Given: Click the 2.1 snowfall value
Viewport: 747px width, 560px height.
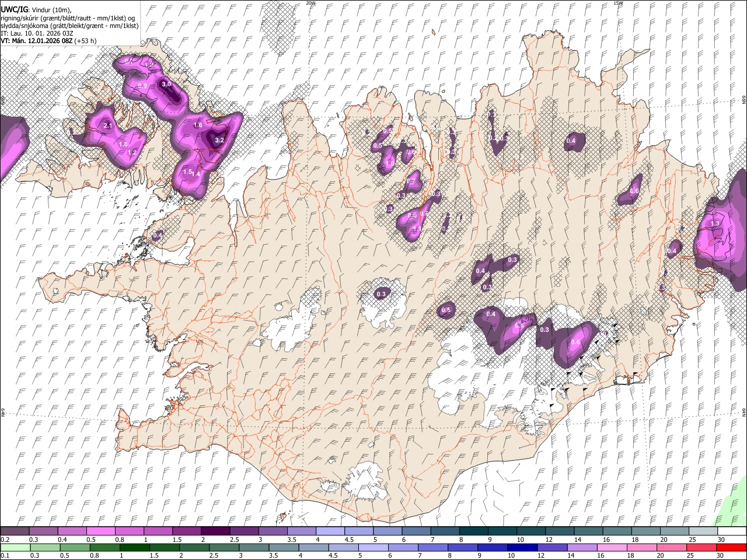Looking at the screenshot, I should coord(107,125).
